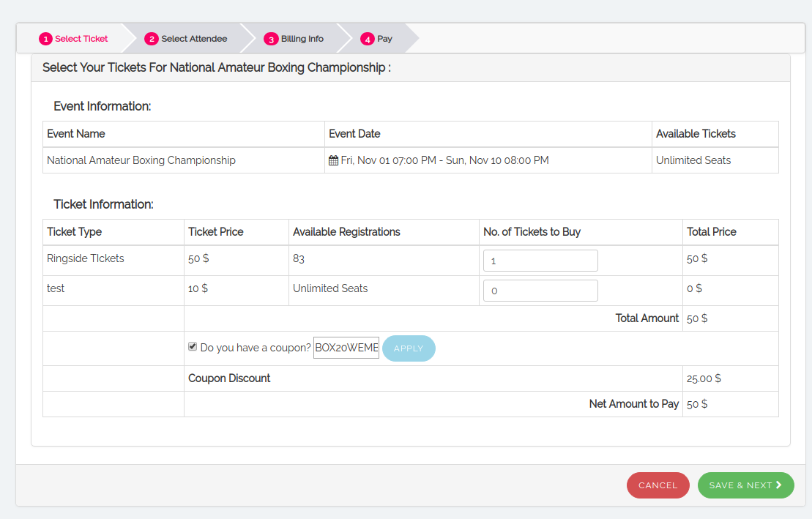The image size is (812, 519).
Task: Click the No. of Tickets to Buy header
Action: point(532,232)
